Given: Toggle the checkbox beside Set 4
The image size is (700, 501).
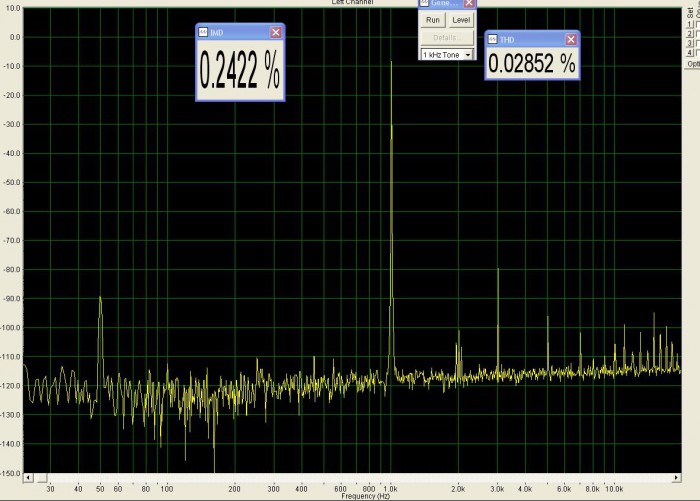Looking at the screenshot, I should tap(697, 53).
